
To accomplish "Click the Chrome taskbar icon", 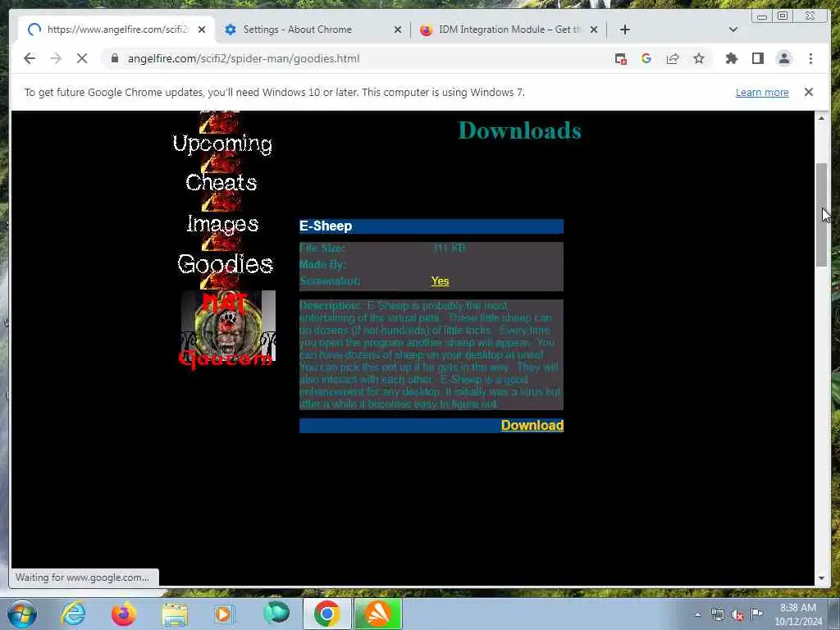I will tap(326, 614).
